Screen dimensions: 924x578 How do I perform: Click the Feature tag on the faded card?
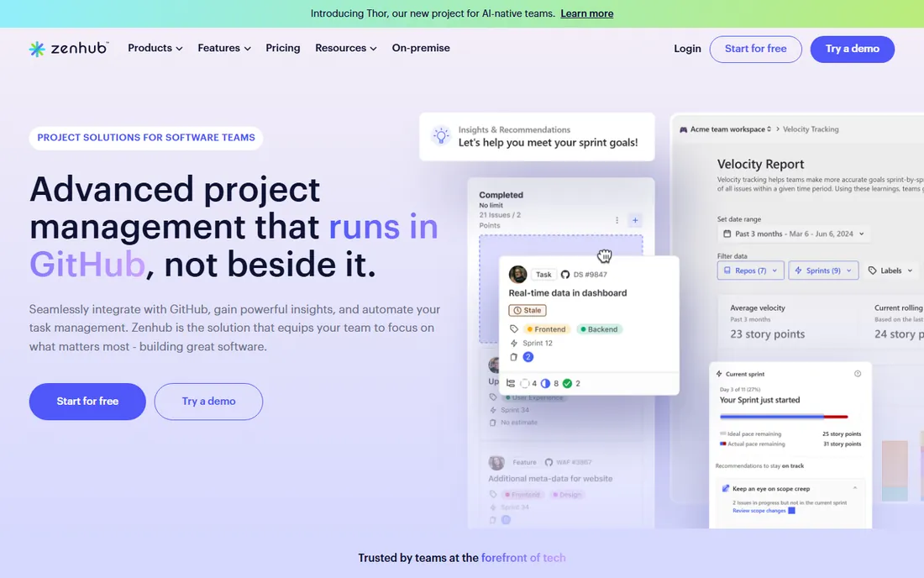(x=524, y=463)
